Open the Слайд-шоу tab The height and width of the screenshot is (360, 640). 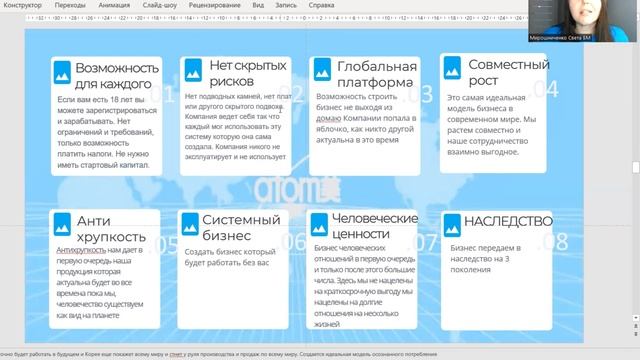point(160,5)
